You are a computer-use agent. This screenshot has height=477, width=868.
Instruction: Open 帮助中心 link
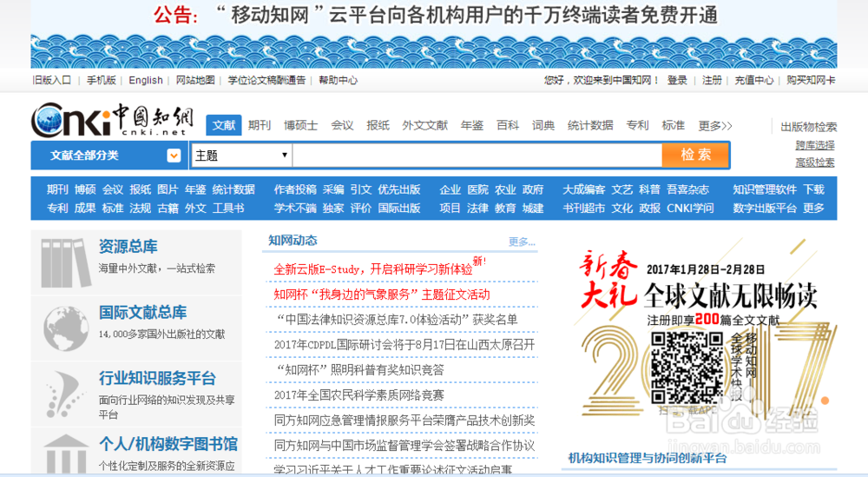[x=339, y=80]
